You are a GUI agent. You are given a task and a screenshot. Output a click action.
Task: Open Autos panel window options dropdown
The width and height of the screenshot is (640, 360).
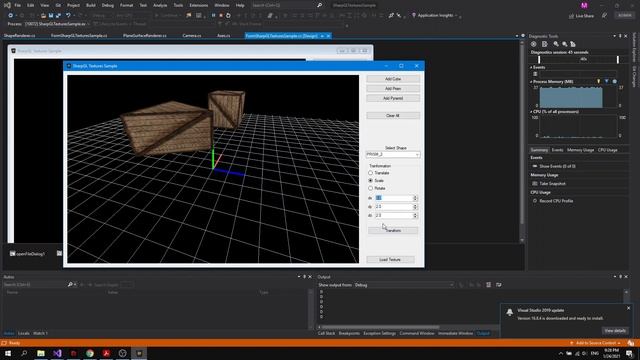click(x=299, y=277)
